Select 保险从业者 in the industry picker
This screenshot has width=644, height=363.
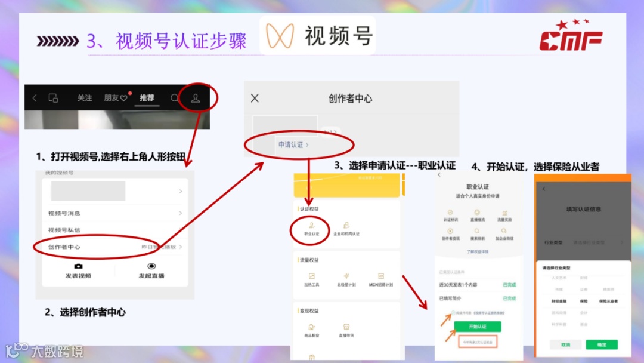coord(608,301)
